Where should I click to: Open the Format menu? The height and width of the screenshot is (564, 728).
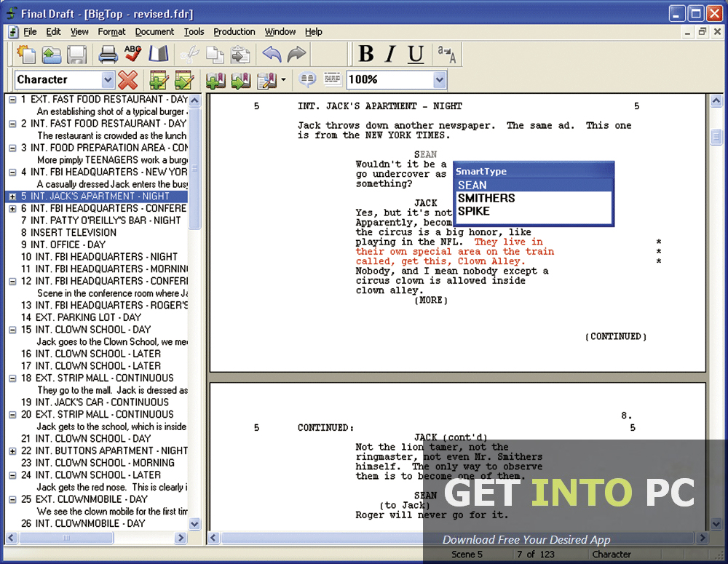[x=111, y=31]
